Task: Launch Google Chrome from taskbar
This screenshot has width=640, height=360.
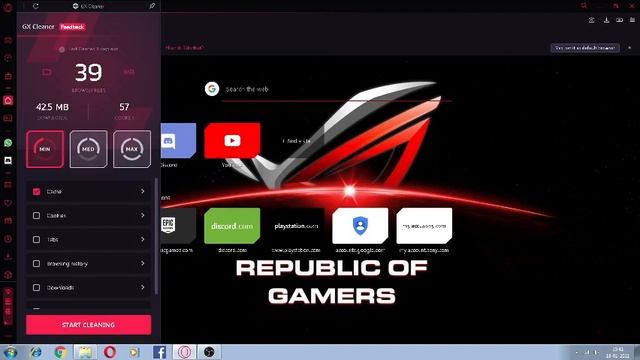Action: 60,352
